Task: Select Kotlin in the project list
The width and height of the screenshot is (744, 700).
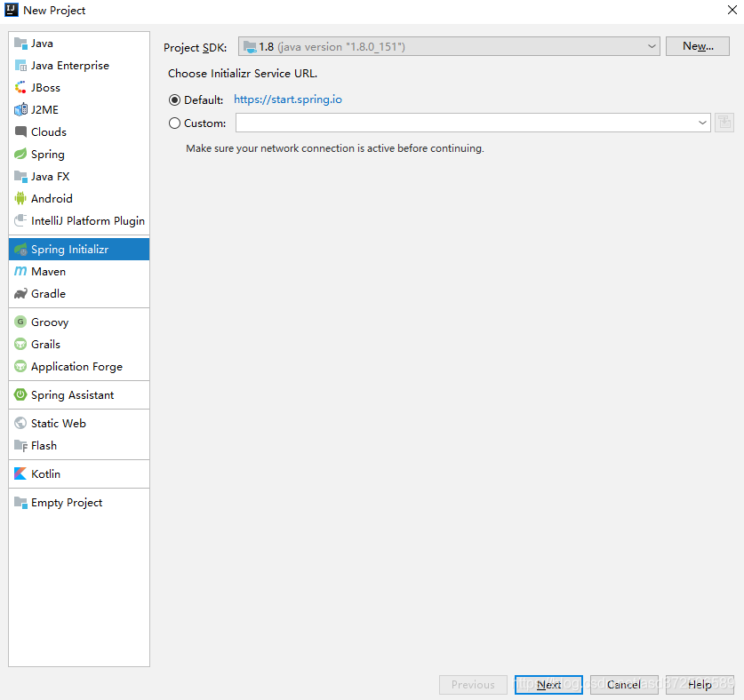Action: tap(79, 473)
